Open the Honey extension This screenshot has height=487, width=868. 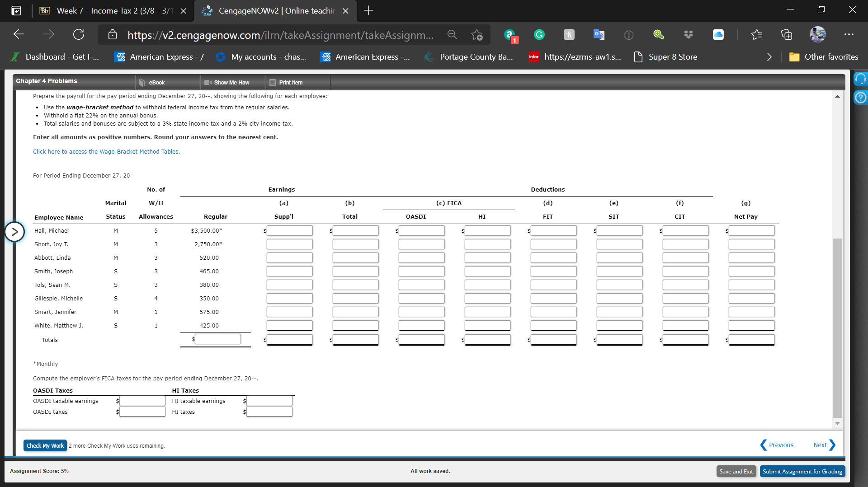point(569,34)
